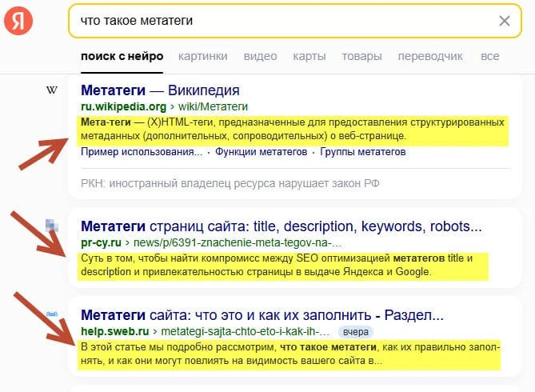Viewport: 535px width, 392px height.
Task: Select the 'поиск с нейро' tab
Action: point(122,56)
